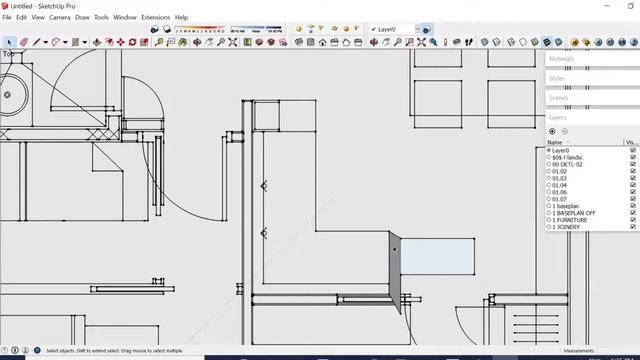Screen dimensions: 640x360
Task: Select the Text label tool
Action: (171, 42)
